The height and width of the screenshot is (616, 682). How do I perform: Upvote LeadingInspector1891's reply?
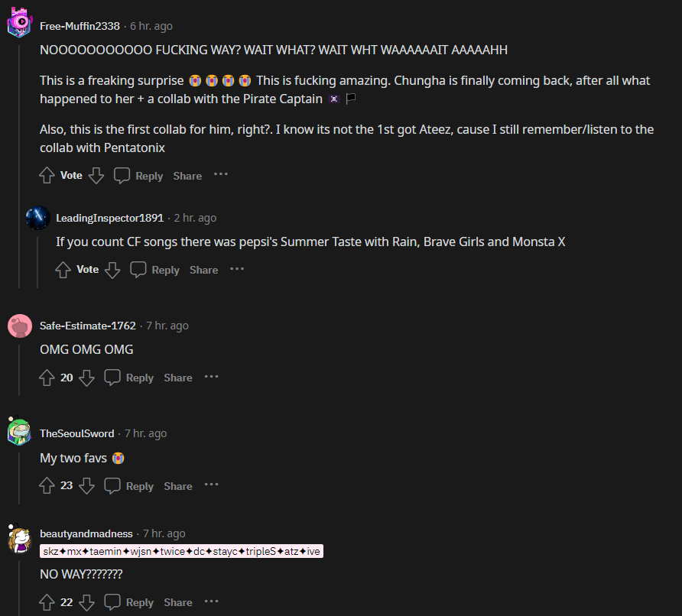click(63, 270)
